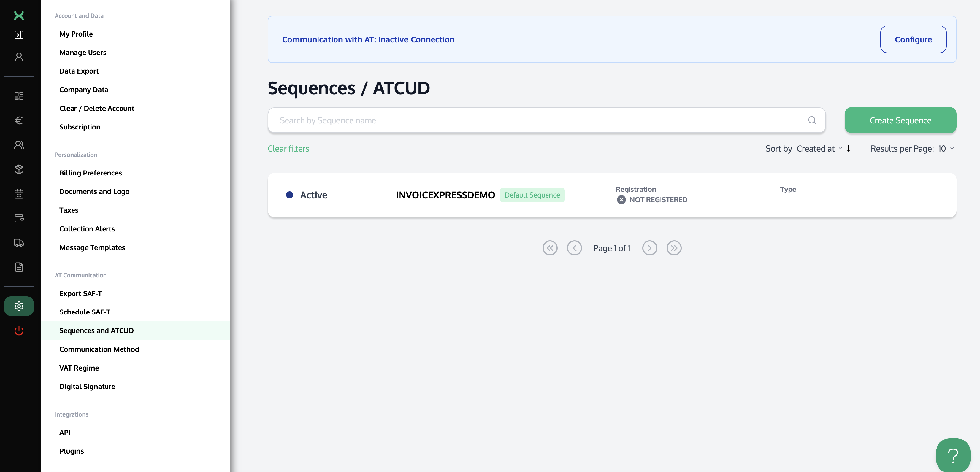Open the euro invoicing icon

[19, 120]
